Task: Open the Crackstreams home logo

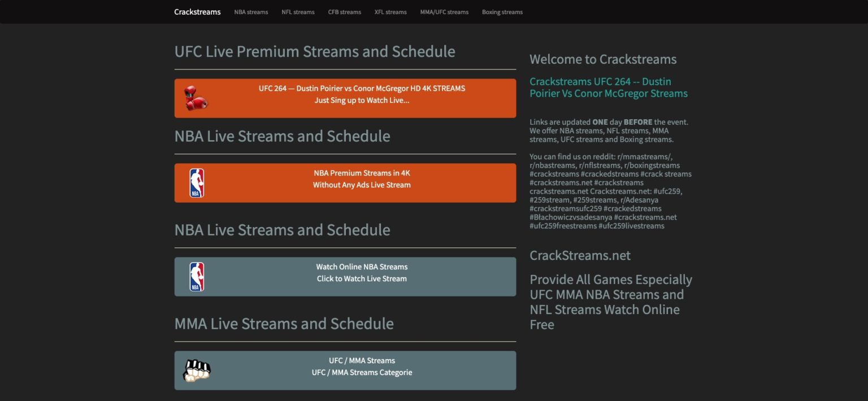Action: [x=197, y=11]
